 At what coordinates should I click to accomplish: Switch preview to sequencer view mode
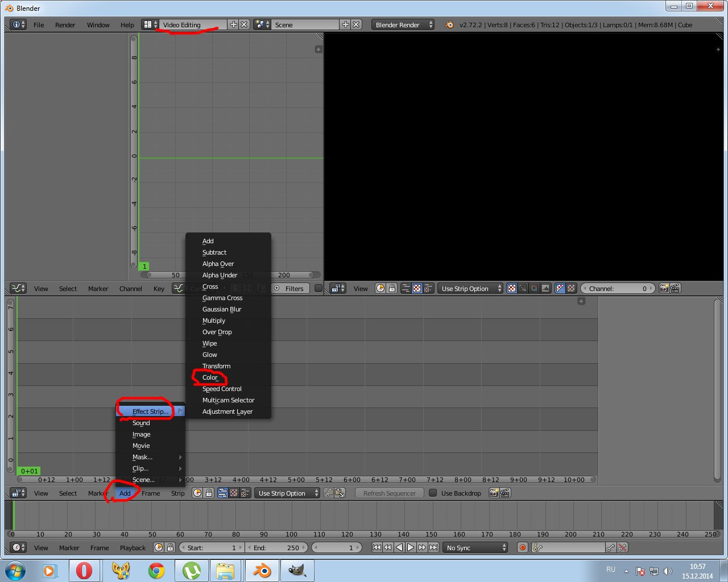(x=406, y=288)
